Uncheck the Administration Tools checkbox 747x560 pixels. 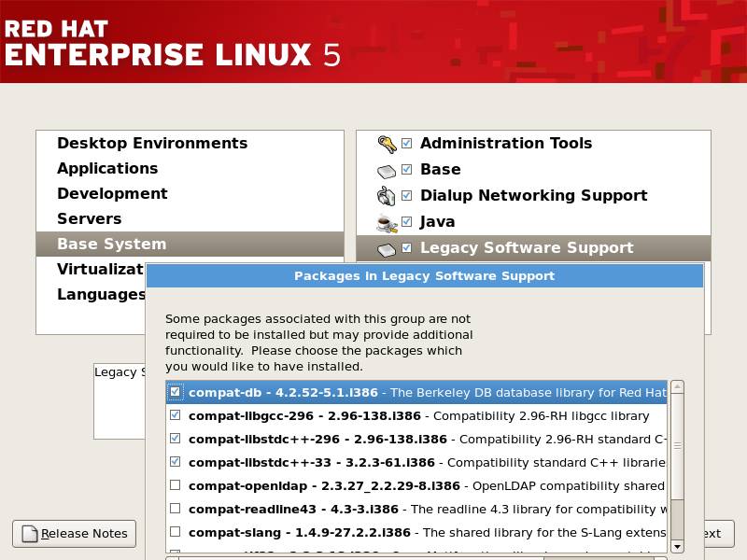[406, 143]
